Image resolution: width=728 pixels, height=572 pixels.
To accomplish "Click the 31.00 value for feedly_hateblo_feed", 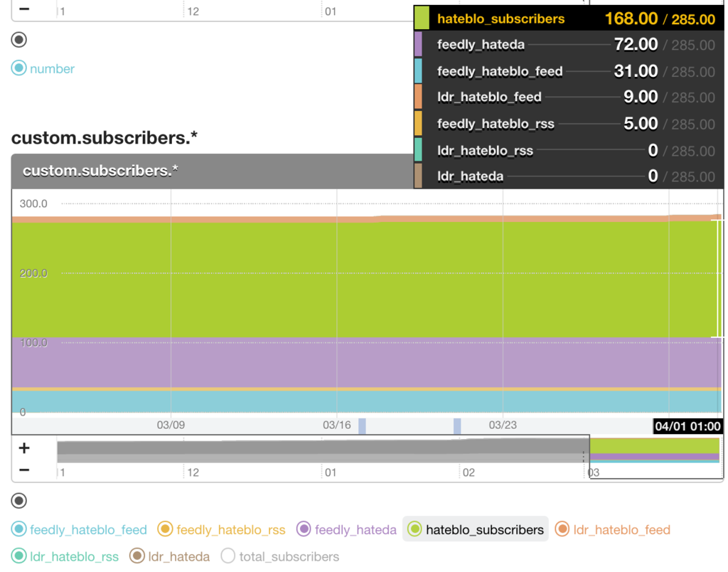I will click(636, 71).
